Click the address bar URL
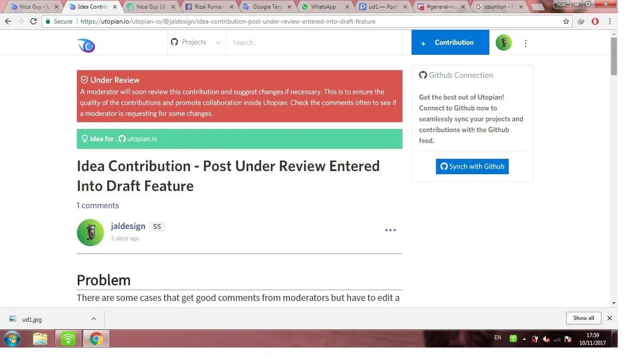644x362 pixels. (x=228, y=22)
